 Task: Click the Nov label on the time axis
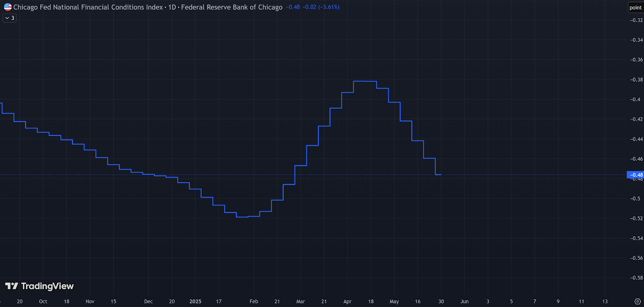pyautogui.click(x=90, y=301)
